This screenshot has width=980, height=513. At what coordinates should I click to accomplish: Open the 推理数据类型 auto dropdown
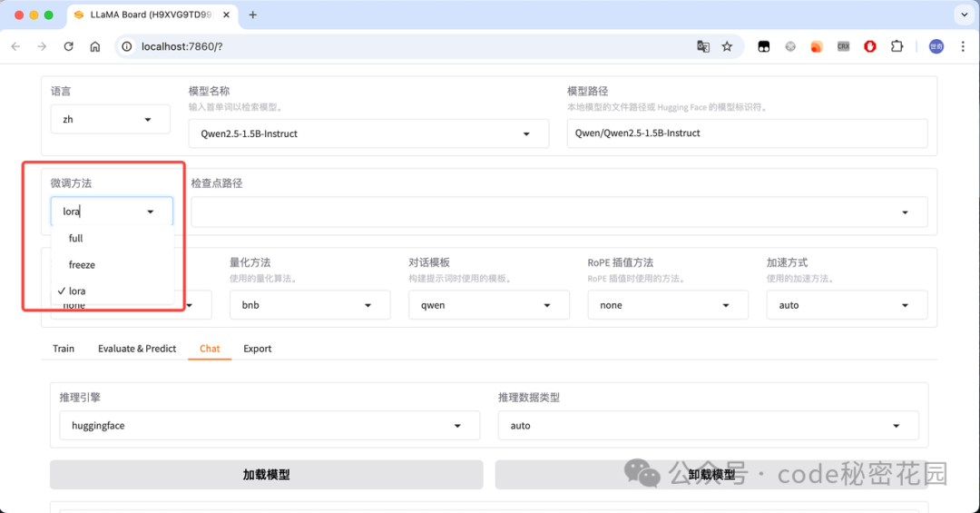[x=708, y=426]
